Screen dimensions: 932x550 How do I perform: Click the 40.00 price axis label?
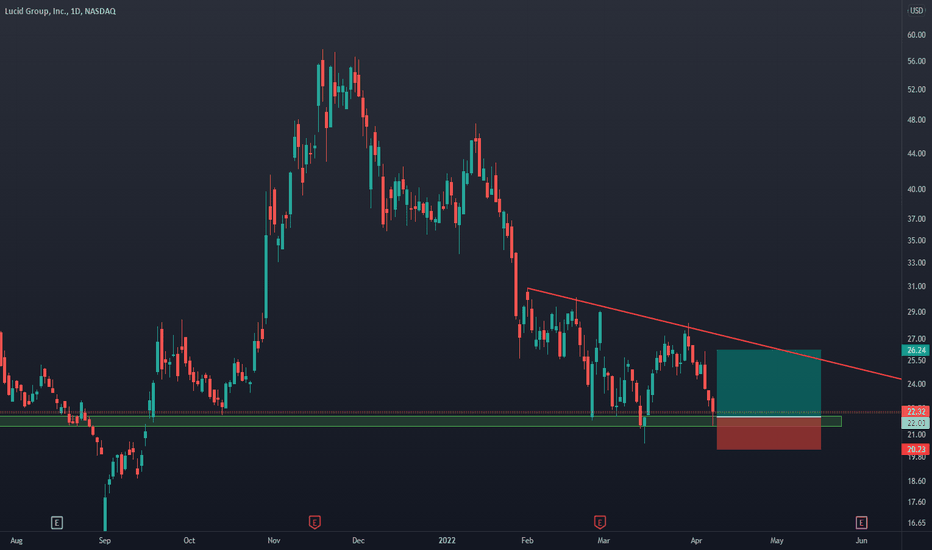tap(916, 189)
